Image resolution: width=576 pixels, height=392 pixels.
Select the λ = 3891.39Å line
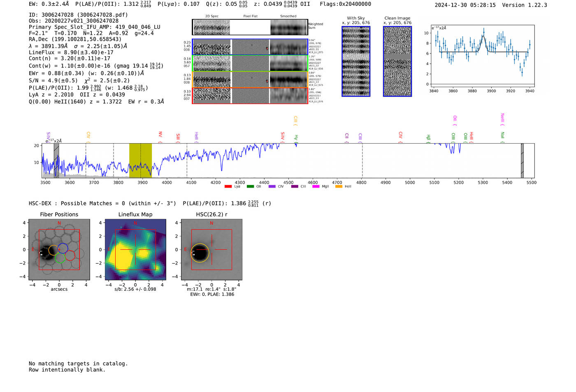[78, 46]
